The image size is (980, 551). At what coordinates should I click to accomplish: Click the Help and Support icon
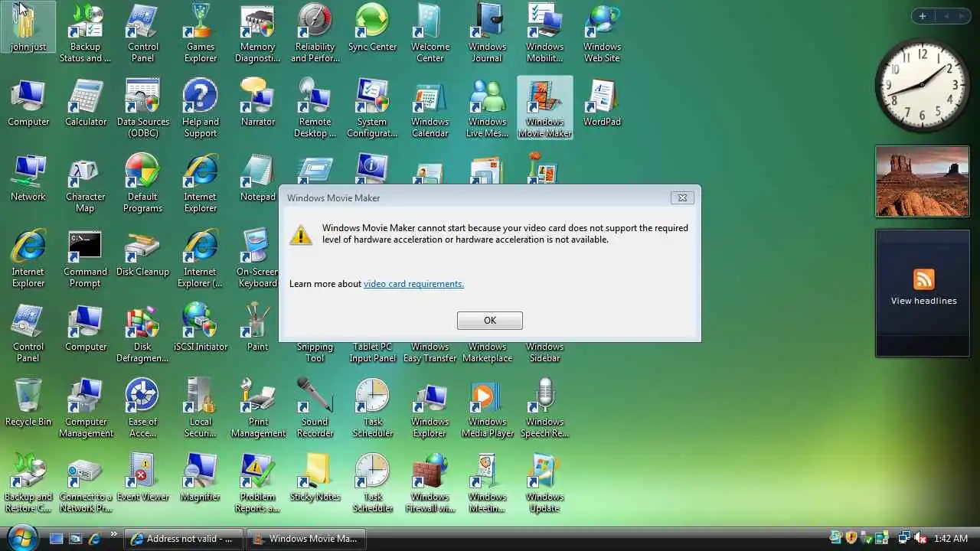201,108
